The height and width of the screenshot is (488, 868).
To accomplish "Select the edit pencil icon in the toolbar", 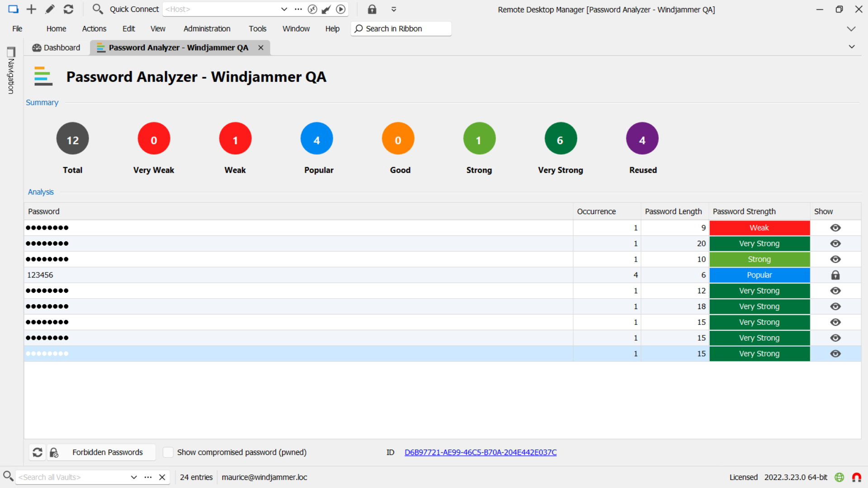I will tap(50, 9).
